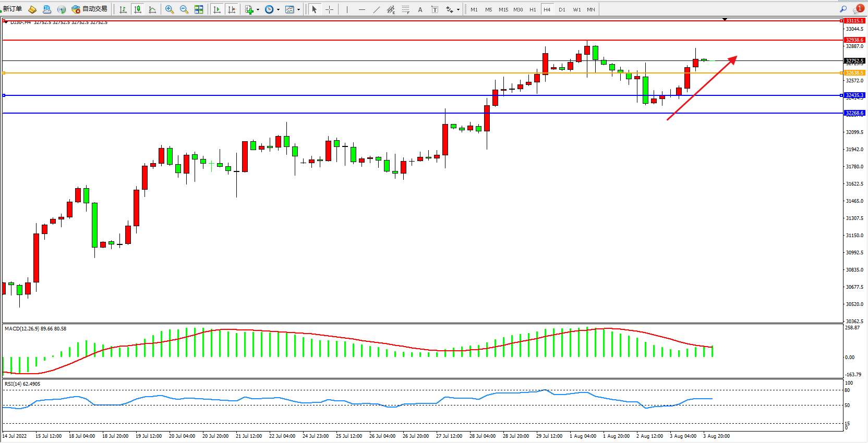Toggle chart auto scroll

click(217, 9)
